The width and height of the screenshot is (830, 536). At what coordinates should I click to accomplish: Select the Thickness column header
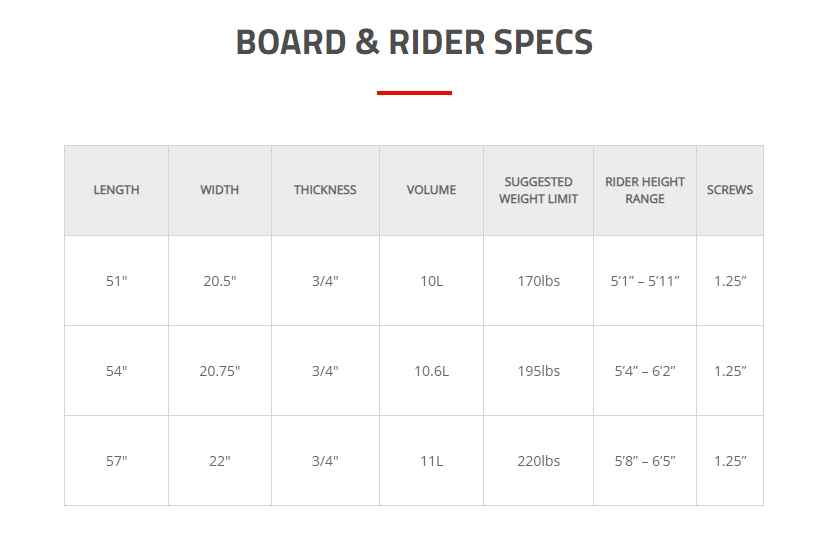coord(325,190)
